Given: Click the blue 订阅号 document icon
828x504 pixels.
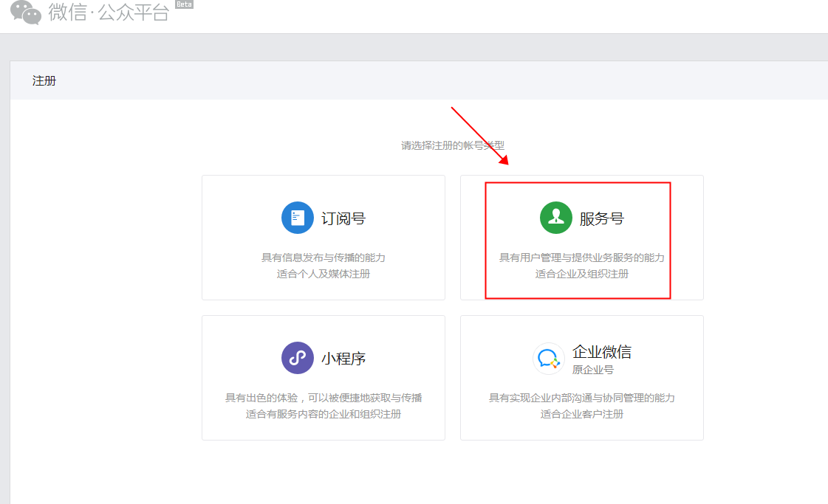Looking at the screenshot, I should tap(298, 218).
